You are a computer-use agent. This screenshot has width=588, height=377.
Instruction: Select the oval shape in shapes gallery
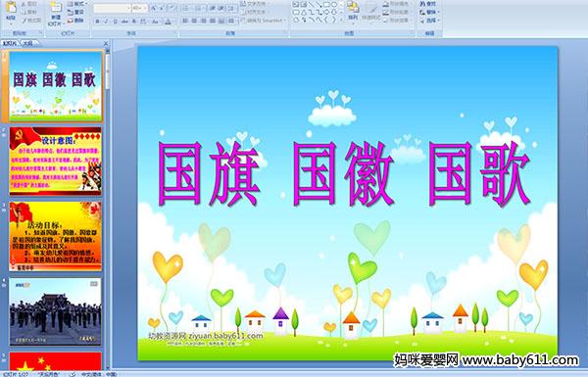pyautogui.click(x=334, y=5)
